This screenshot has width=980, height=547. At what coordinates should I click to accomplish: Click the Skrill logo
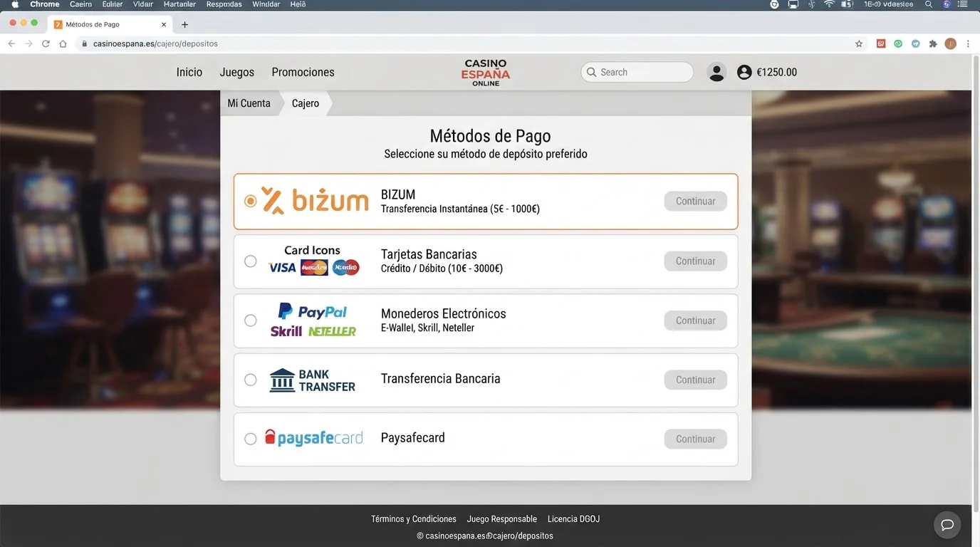click(286, 331)
